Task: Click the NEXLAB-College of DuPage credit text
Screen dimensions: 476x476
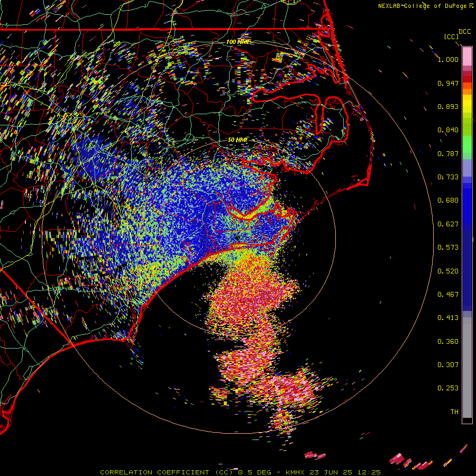Action: (x=422, y=6)
